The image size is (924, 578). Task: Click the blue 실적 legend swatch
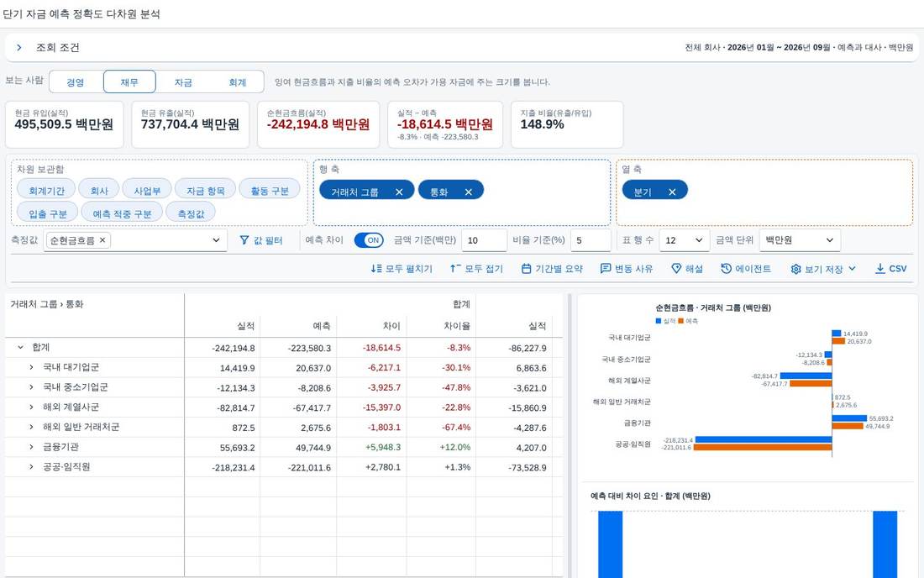coord(659,321)
